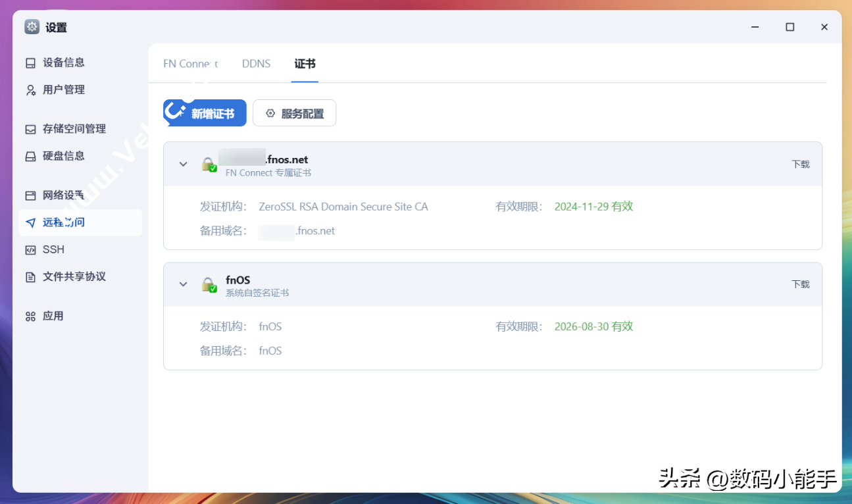Minimize the 设置 window
Image resolution: width=852 pixels, height=504 pixels.
point(756,27)
